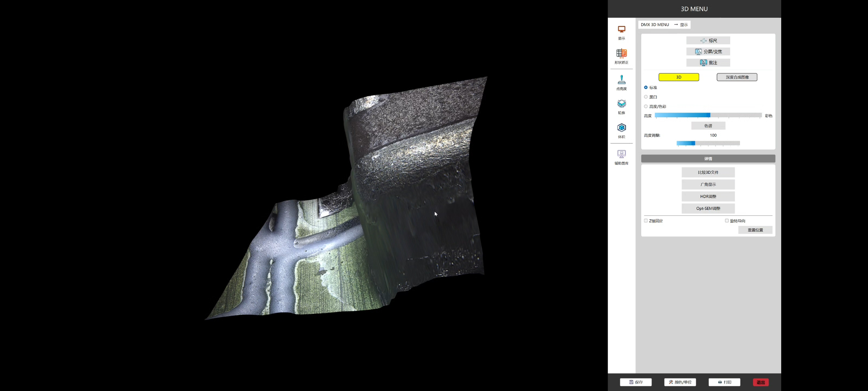Open the 显示 (Display) sidebar icon
This screenshot has width=868, height=391.
[x=621, y=32]
